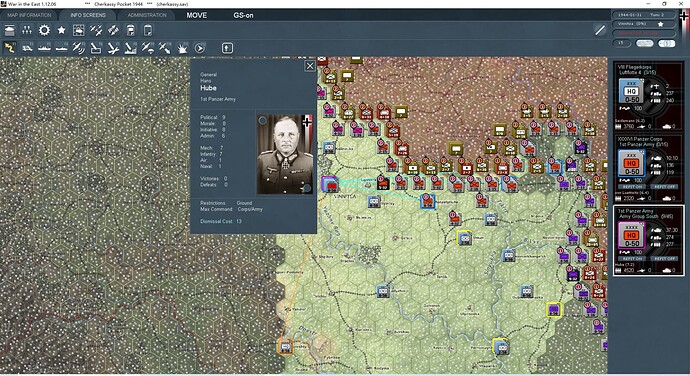Click General Hube's portrait photo
The image size is (690, 376).
[x=285, y=154]
